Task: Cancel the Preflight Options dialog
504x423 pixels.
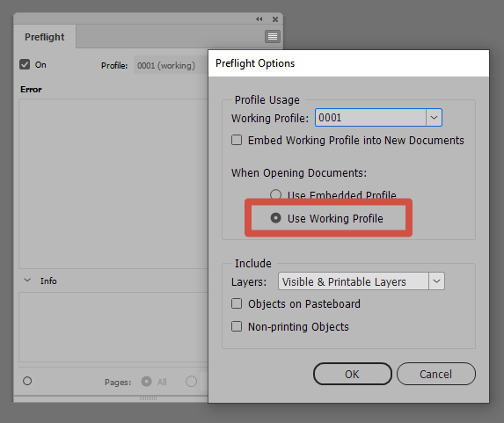Action: [x=436, y=374]
